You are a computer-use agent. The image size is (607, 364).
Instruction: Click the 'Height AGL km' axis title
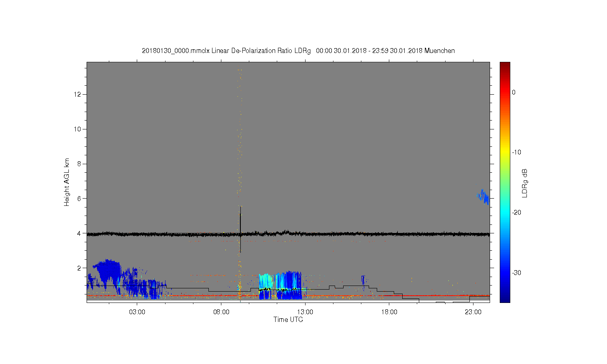(x=67, y=182)
